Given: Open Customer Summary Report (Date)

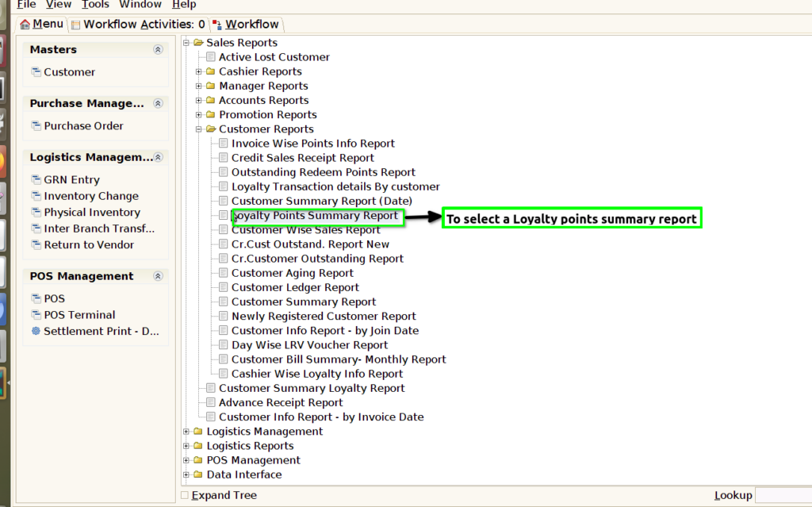Looking at the screenshot, I should coord(322,201).
